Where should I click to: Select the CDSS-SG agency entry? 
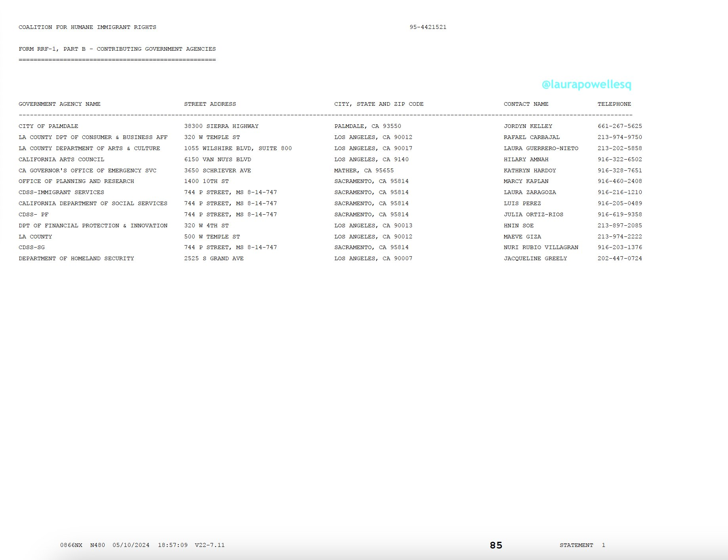[32, 248]
